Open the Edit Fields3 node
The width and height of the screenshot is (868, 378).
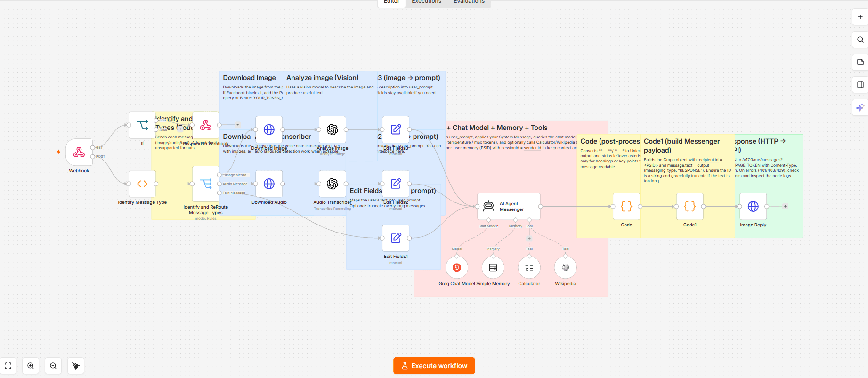pyautogui.click(x=396, y=129)
